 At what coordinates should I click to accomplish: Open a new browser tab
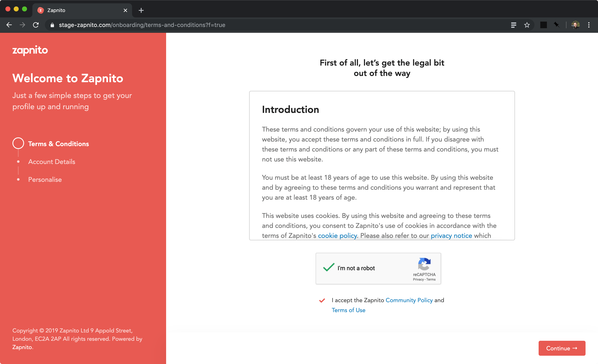[x=141, y=10]
